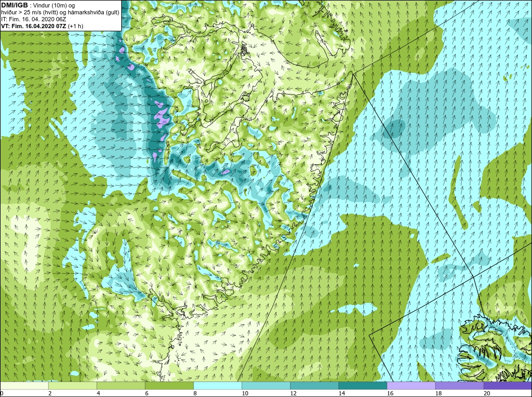Viewport: 532px width, 397px height.
Task: Click the 'IT: Fim. 16. 04. 2020 06Z' line
Action: pos(34,19)
